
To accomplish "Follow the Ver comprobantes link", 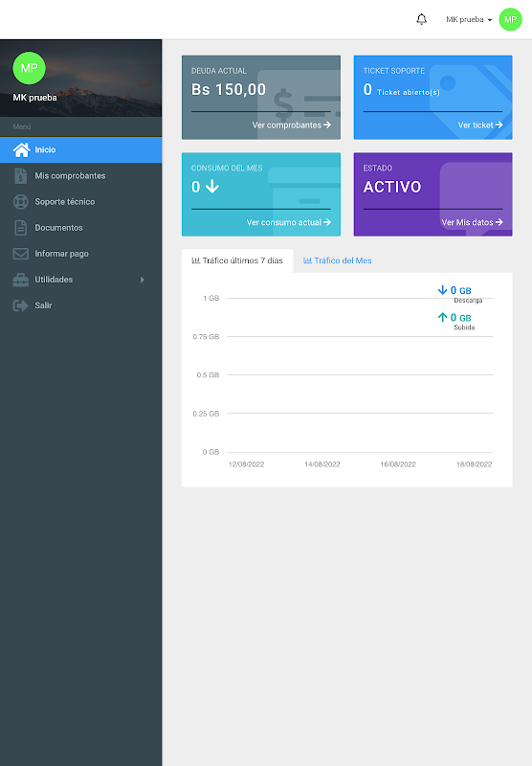I will [292, 125].
